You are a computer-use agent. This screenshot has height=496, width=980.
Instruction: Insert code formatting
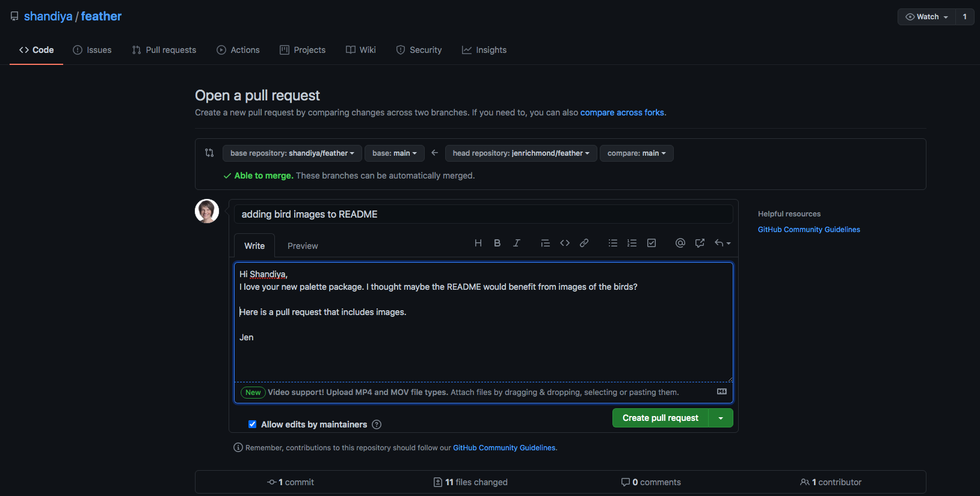click(x=565, y=243)
